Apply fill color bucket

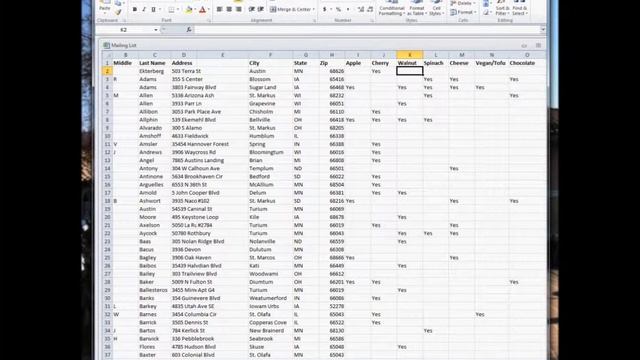coord(189,9)
